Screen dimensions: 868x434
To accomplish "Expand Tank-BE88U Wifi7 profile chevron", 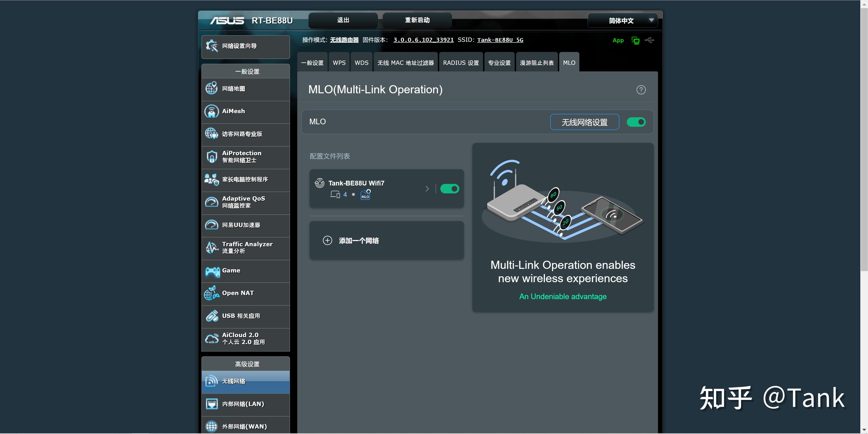I will [x=427, y=189].
